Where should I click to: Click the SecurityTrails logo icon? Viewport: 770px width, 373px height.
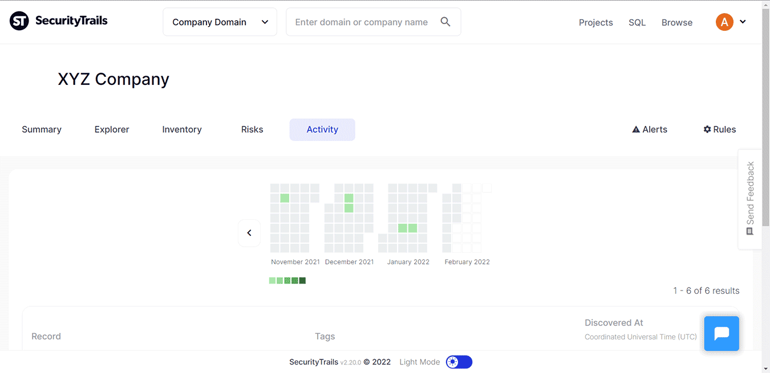point(19,21)
